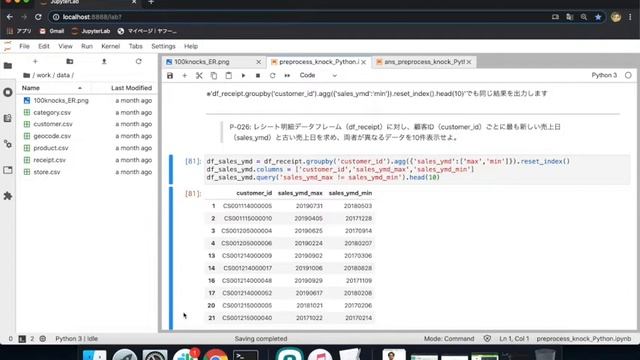Open the Gmail bookmark
The height and width of the screenshot is (360, 640).
tap(52, 31)
